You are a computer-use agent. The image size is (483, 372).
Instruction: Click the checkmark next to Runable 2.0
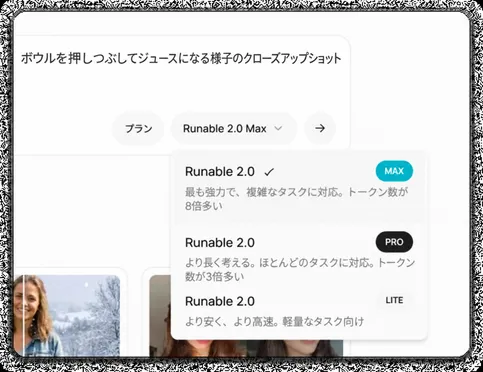(x=269, y=172)
